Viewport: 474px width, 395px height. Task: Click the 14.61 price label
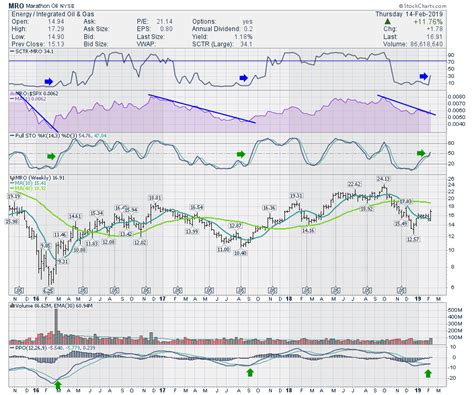click(75, 216)
